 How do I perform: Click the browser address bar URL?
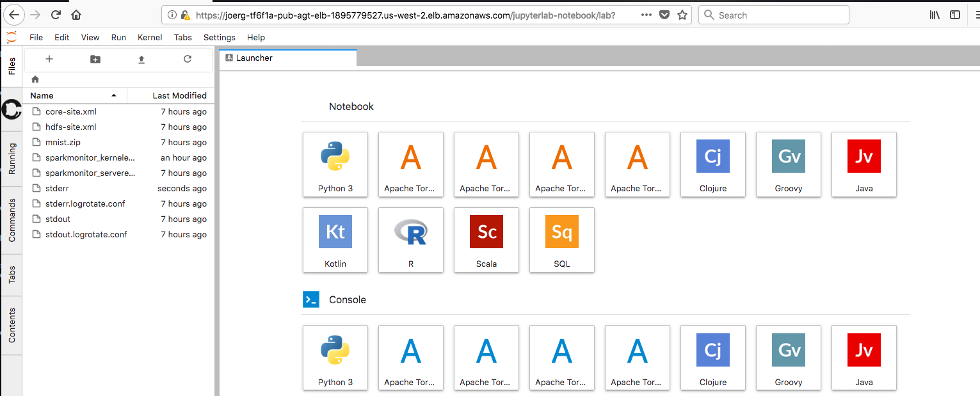(405, 15)
